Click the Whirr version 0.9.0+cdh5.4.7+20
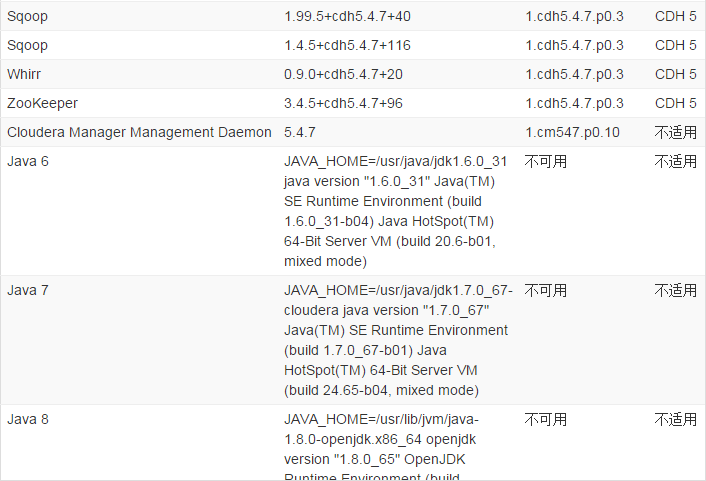This screenshot has width=706, height=481. point(343,74)
